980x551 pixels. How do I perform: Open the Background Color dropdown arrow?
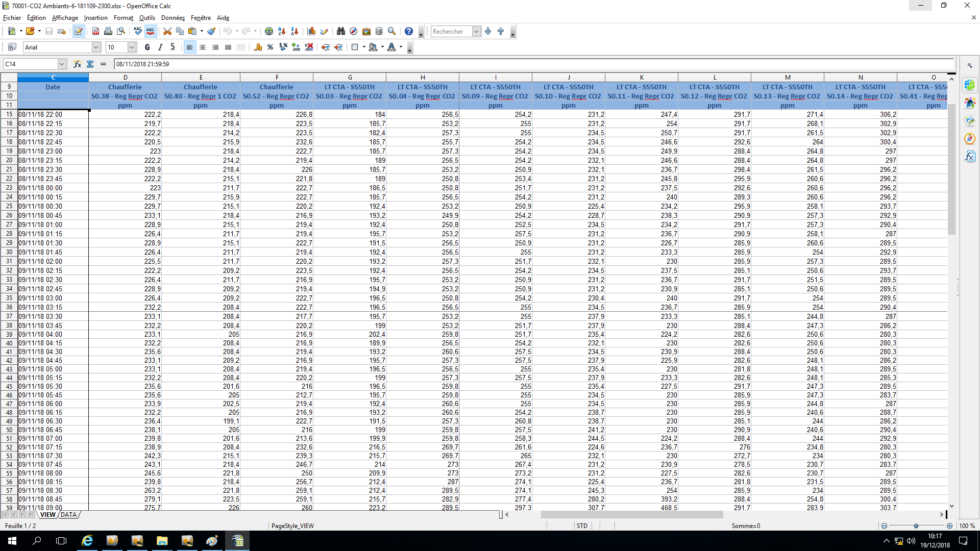coord(382,47)
